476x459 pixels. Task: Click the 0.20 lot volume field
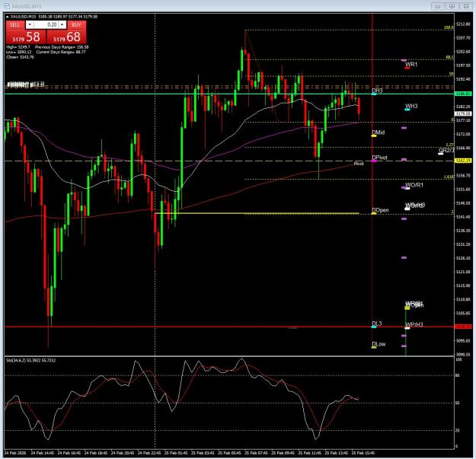point(46,25)
